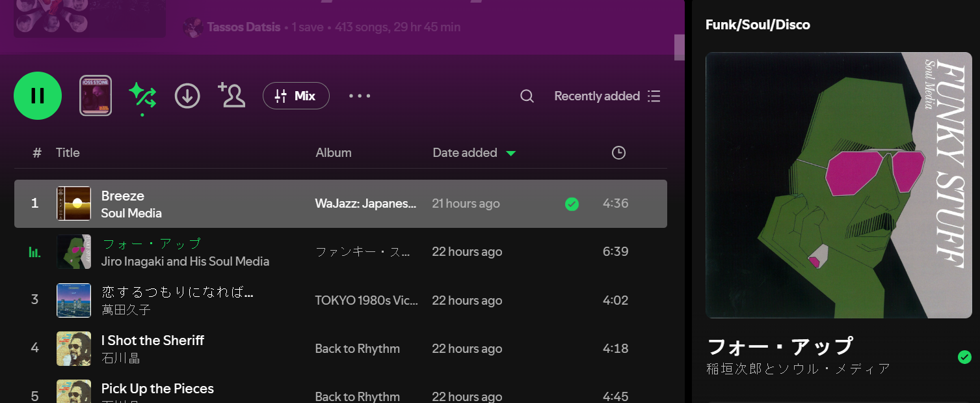
Task: Download the playlist for offline listening
Action: click(187, 96)
